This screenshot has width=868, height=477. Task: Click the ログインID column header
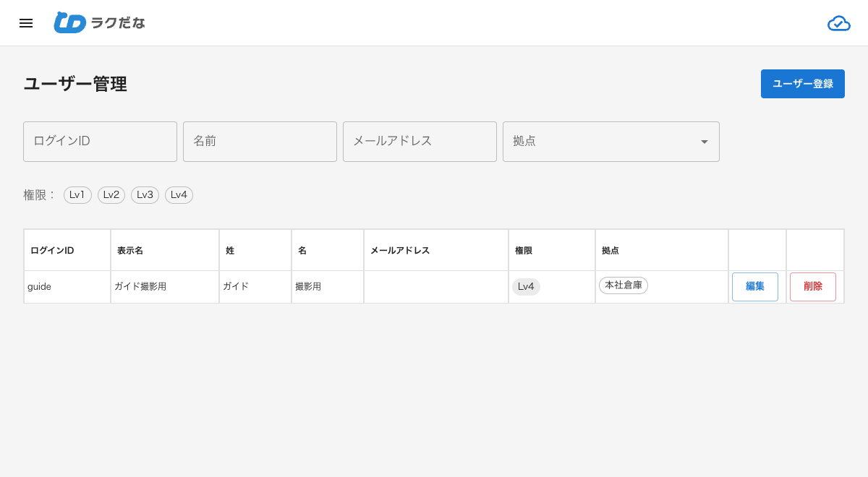pos(67,251)
